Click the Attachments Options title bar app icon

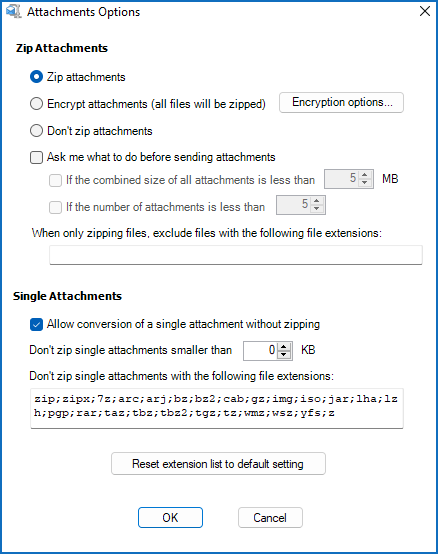pyautogui.click(x=13, y=12)
